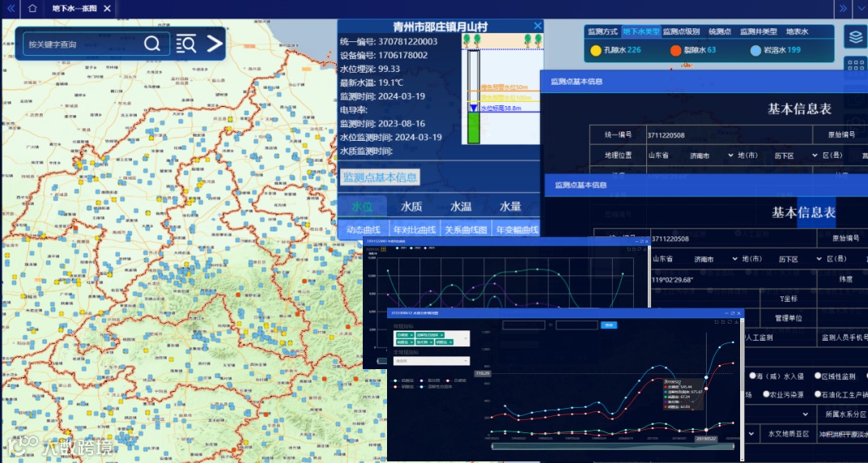Save the water quality chart as an image
This screenshot has height=463, width=868.
tap(737, 322)
